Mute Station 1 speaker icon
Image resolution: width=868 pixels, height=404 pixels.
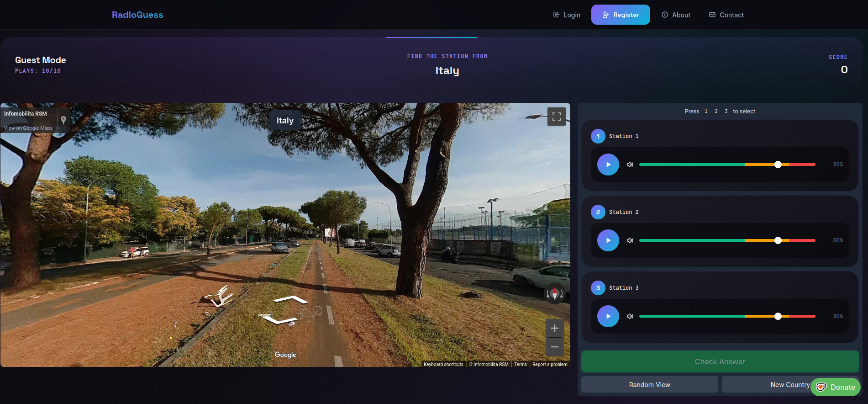630,165
